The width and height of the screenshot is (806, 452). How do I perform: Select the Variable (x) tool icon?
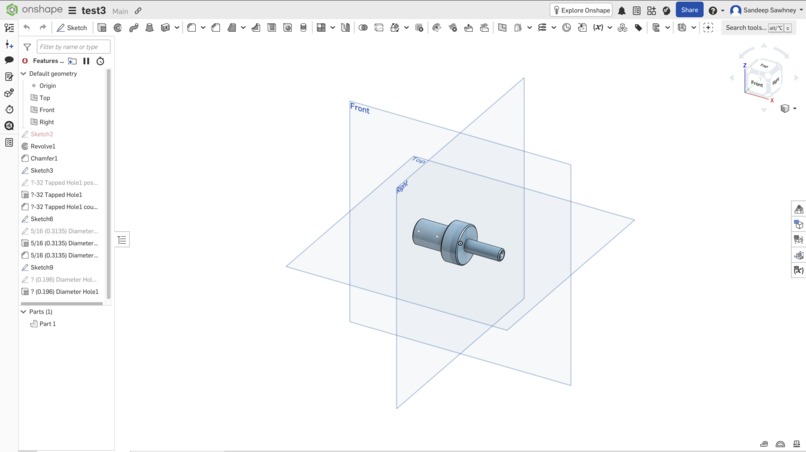598,28
